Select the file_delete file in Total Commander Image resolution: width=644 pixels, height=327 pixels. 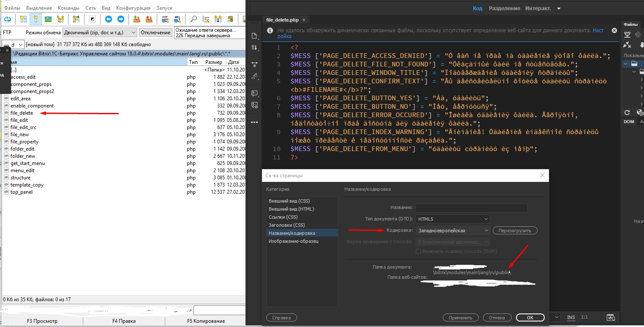[22, 113]
